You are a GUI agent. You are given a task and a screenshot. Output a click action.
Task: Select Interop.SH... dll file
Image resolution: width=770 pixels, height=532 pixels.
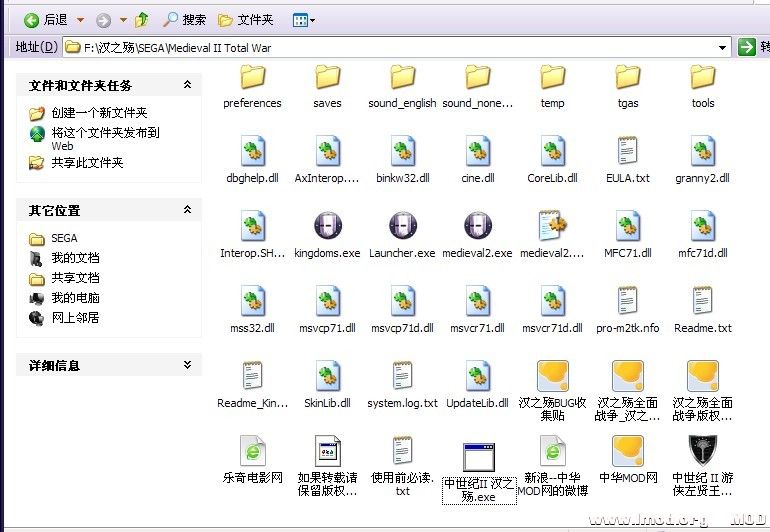tap(252, 235)
